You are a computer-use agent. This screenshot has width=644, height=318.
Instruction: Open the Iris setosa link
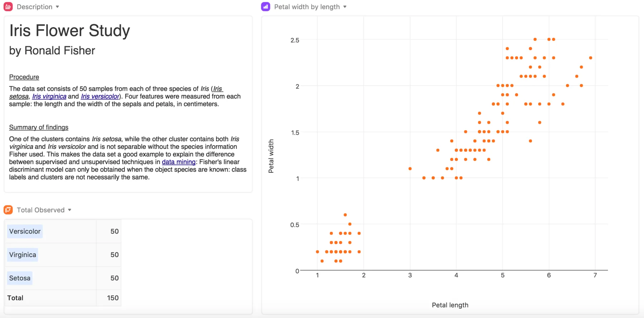[x=19, y=97]
